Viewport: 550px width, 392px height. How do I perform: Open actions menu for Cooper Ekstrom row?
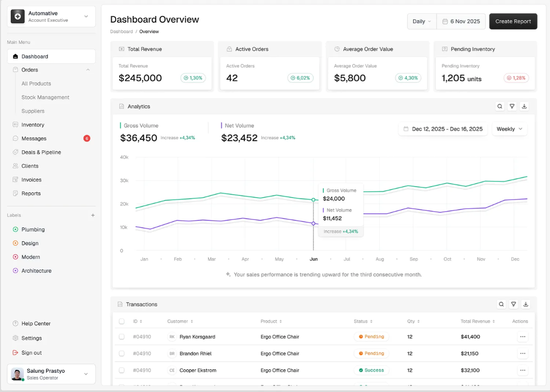coord(522,370)
